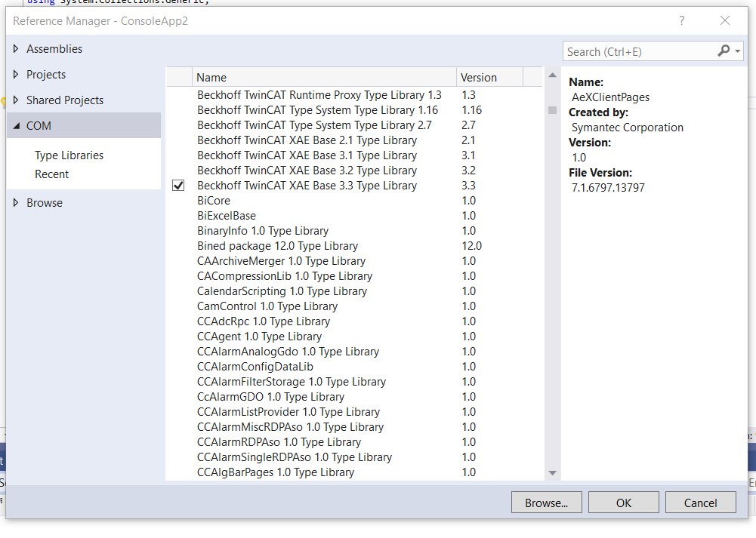Select Type Libraries under COM
Image resolution: width=756 pixels, height=538 pixels.
pyautogui.click(x=69, y=155)
